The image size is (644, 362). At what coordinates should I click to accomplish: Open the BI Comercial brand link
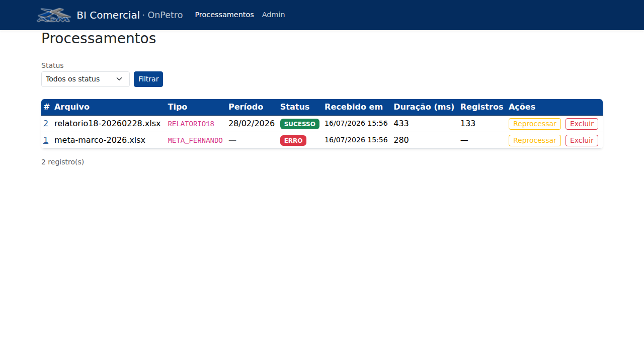click(108, 15)
